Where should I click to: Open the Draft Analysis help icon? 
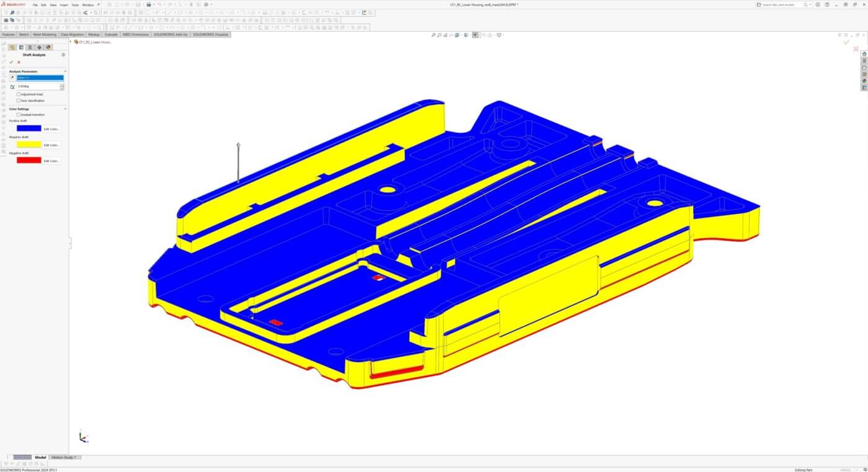(63, 55)
